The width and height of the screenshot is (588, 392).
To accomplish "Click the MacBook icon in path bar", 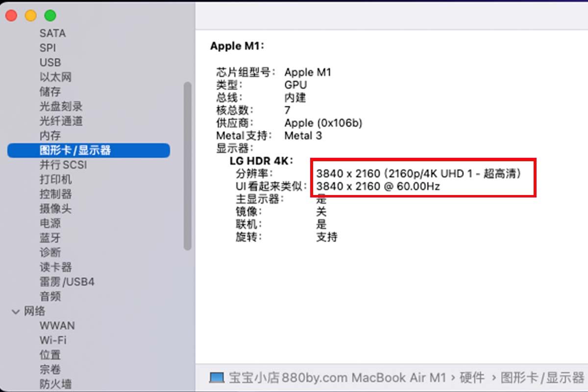I will click(x=217, y=378).
